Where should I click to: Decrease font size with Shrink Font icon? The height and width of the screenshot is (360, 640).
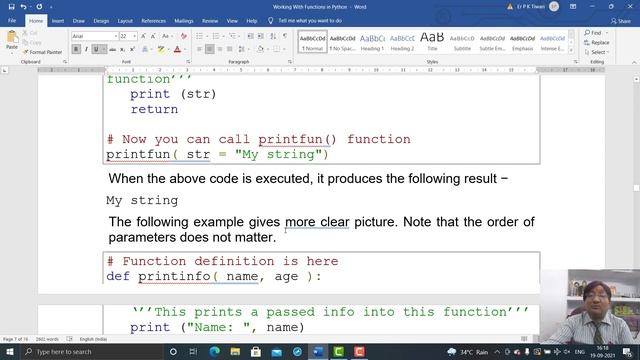coord(153,36)
